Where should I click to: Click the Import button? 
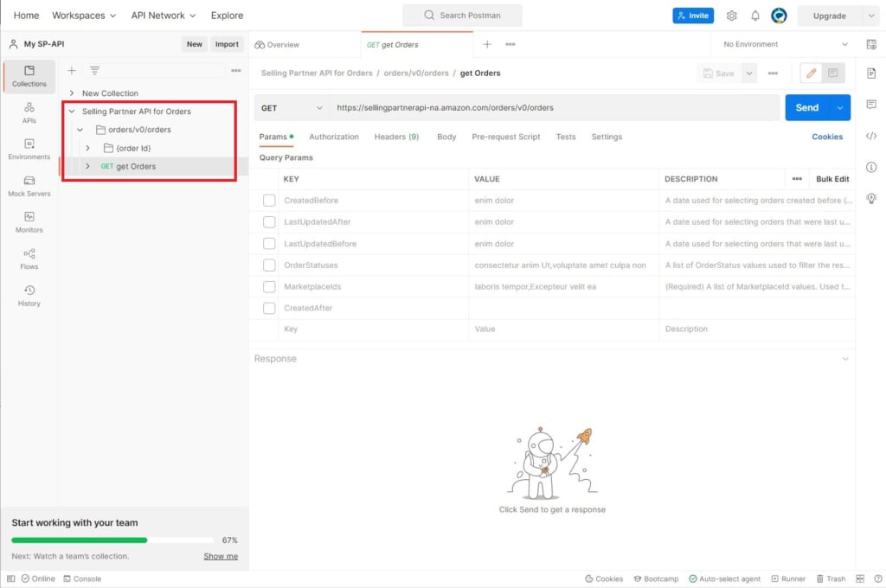(x=227, y=44)
